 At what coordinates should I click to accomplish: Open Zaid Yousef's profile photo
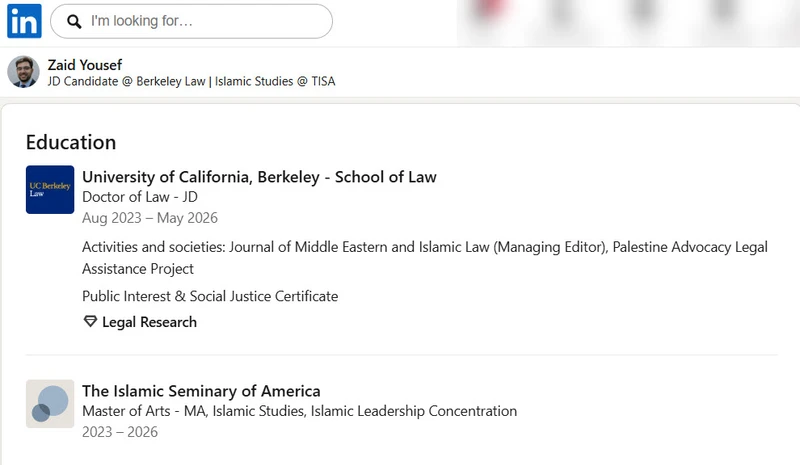click(x=23, y=71)
